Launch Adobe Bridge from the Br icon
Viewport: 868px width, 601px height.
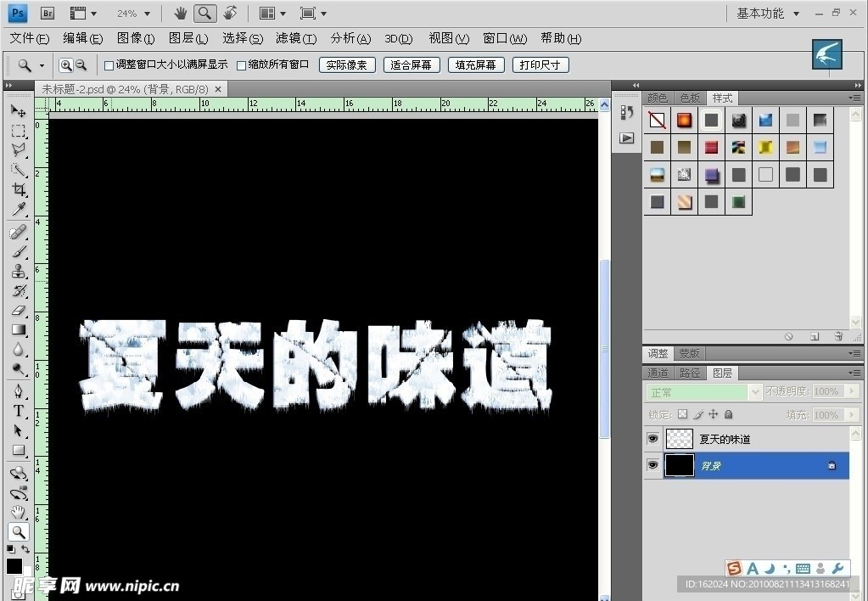pyautogui.click(x=48, y=14)
